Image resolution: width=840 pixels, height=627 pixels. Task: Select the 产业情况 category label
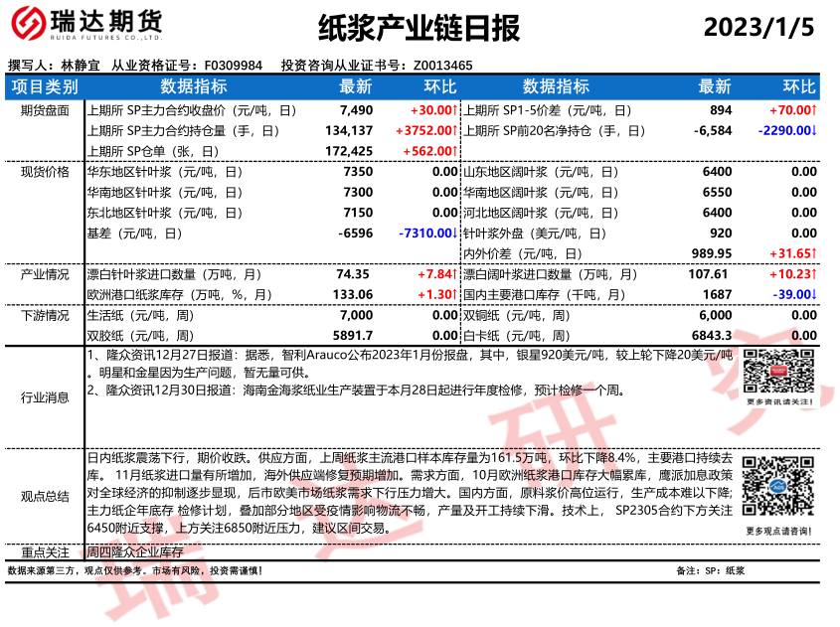coord(44,274)
